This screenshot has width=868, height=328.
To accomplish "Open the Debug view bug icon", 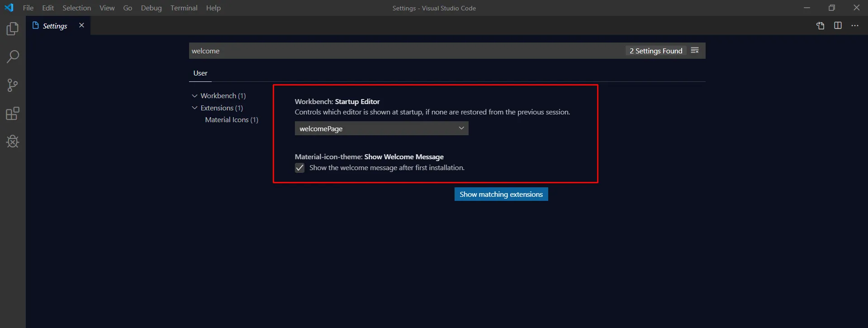I will point(13,142).
